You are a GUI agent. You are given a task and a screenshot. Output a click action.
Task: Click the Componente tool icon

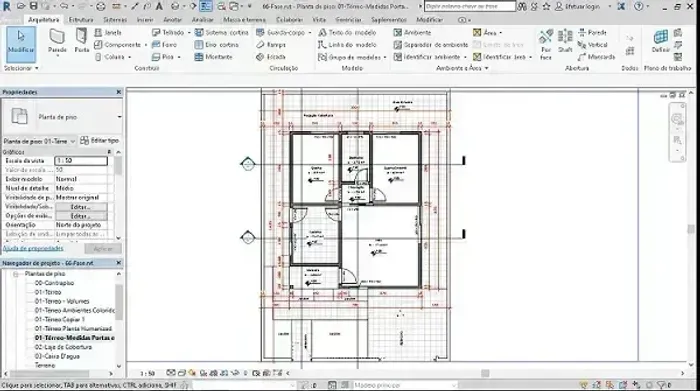[x=98, y=45]
